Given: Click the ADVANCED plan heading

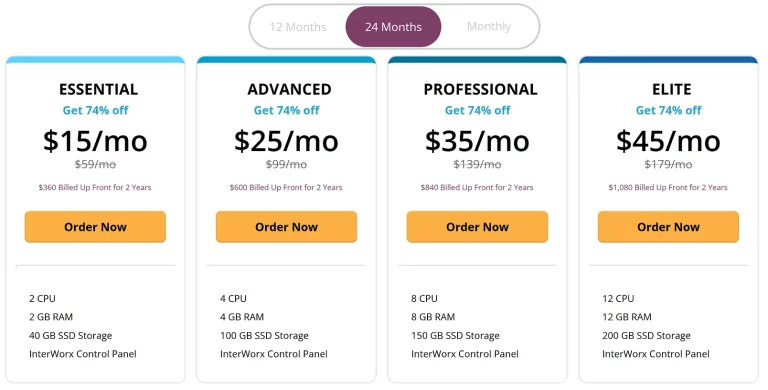Looking at the screenshot, I should tap(289, 89).
